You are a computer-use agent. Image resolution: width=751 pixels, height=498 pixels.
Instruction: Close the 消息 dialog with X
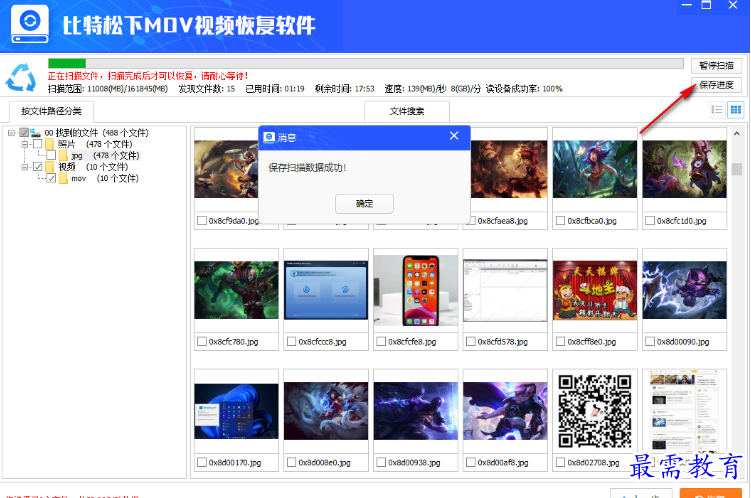tap(454, 136)
